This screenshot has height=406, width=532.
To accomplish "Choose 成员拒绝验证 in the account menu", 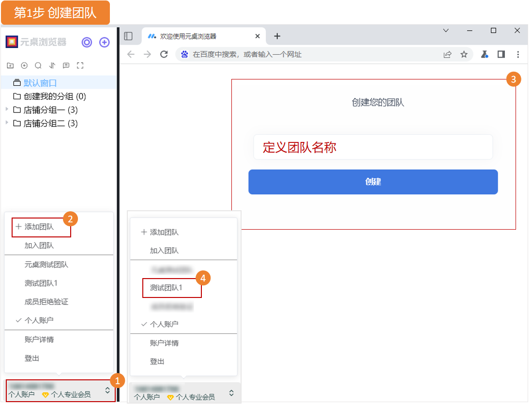I will [46, 302].
